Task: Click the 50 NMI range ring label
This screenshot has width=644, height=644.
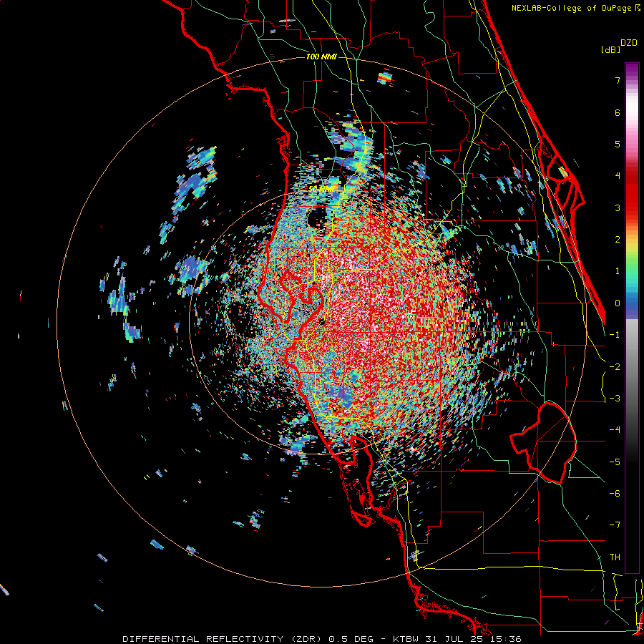Action: click(321, 189)
